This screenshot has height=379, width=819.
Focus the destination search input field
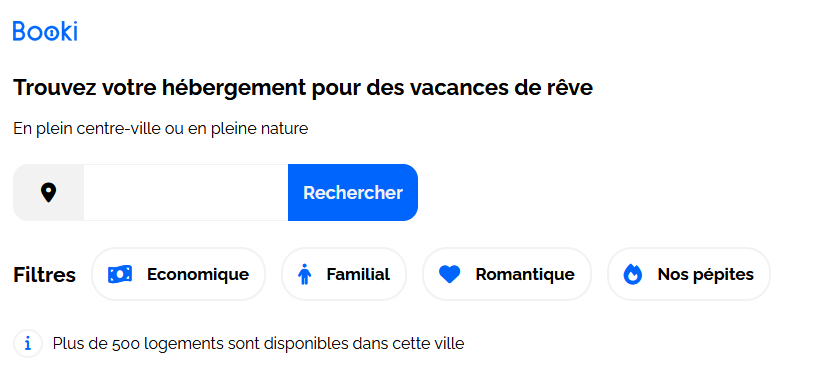coord(185,193)
